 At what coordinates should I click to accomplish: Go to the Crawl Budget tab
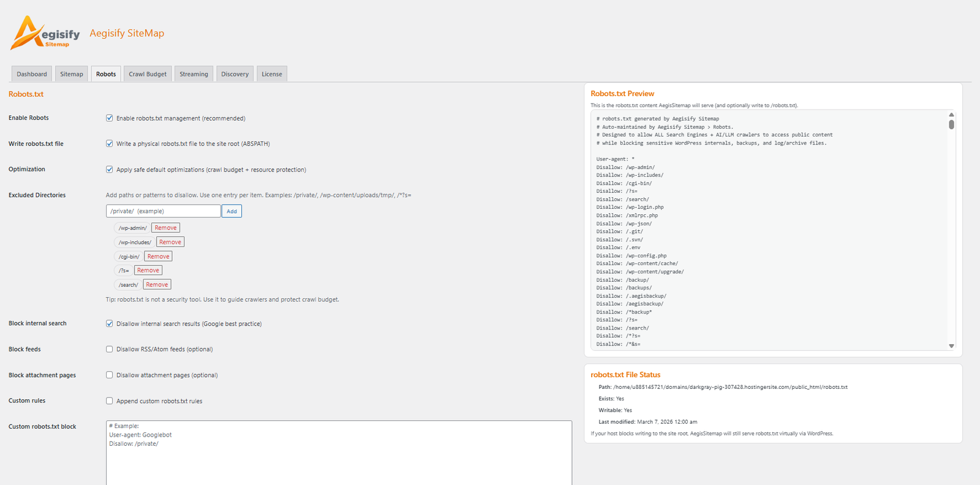pos(148,74)
